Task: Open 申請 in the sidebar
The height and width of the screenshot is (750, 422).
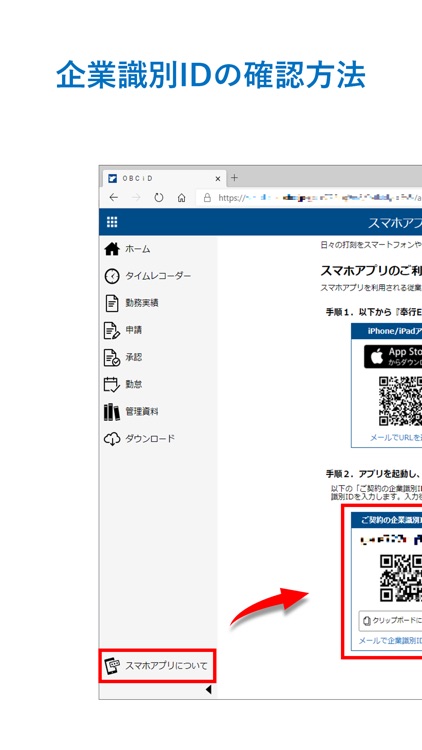Action: 133,330
